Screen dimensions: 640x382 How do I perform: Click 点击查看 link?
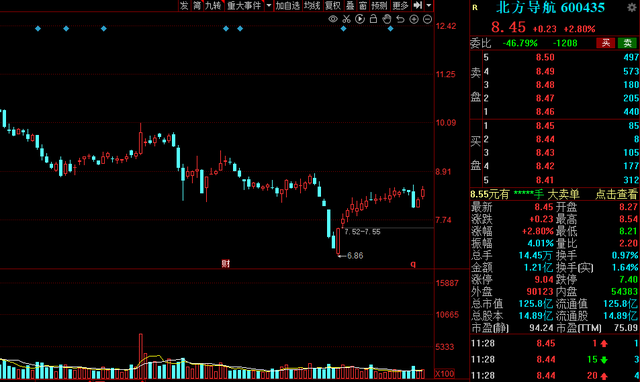(616, 194)
